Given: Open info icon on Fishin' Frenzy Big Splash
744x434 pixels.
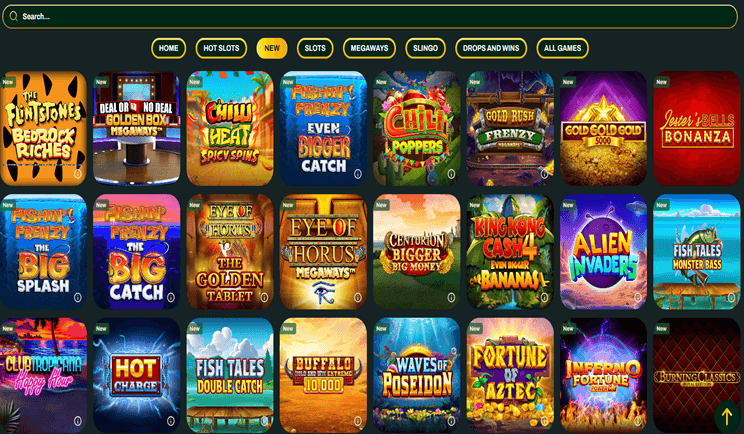Looking at the screenshot, I should pos(78,297).
